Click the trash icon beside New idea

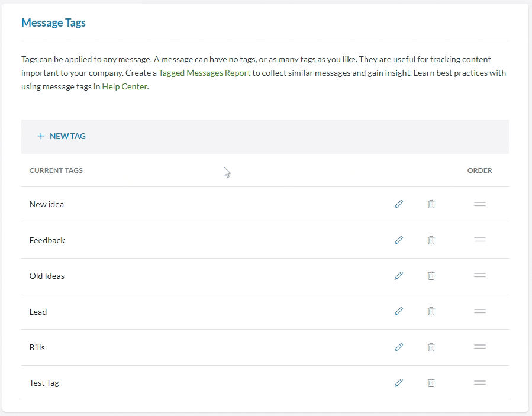(x=431, y=204)
